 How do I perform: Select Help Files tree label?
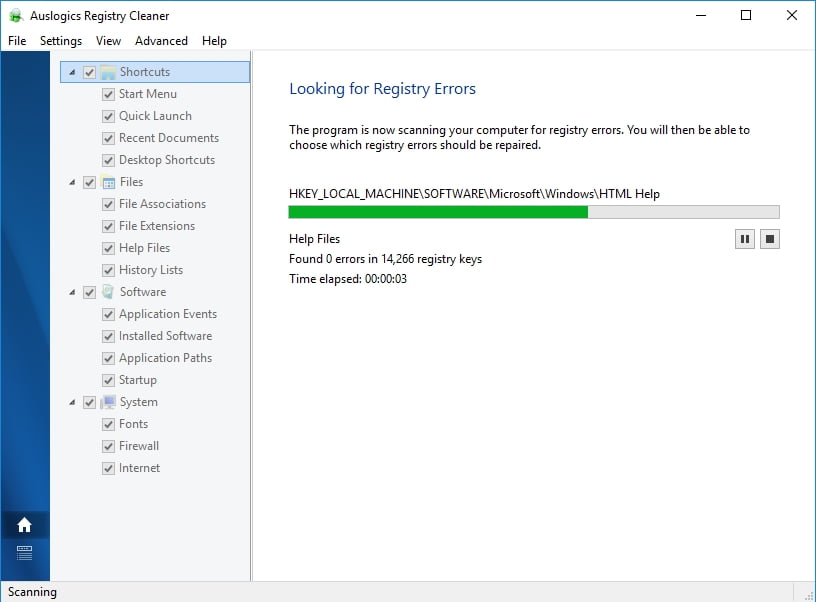click(144, 248)
